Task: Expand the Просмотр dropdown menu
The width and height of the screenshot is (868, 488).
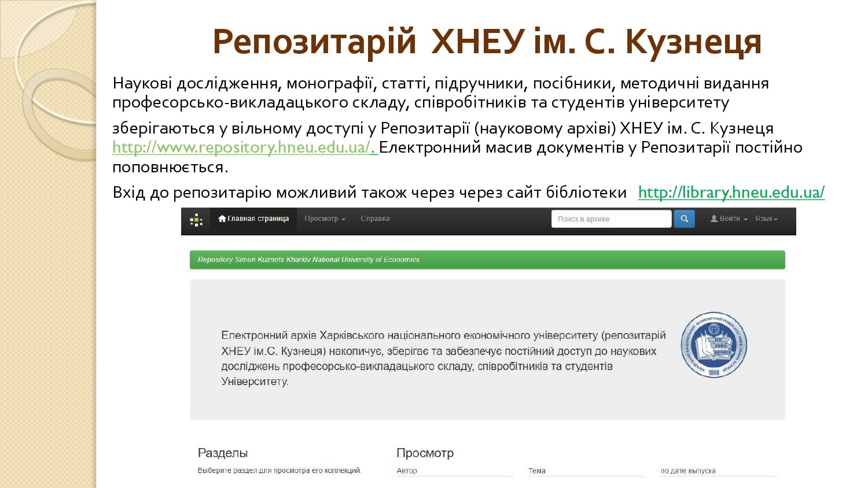Action: click(325, 219)
